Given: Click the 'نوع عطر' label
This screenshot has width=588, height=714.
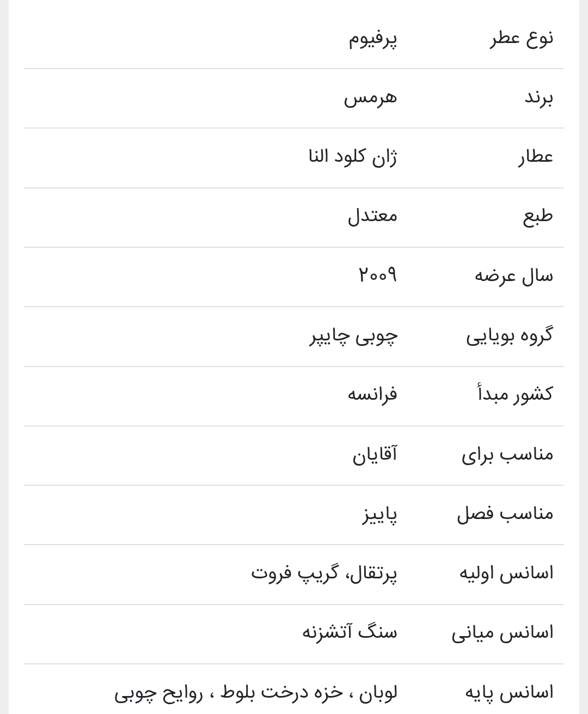Looking at the screenshot, I should (522, 39).
